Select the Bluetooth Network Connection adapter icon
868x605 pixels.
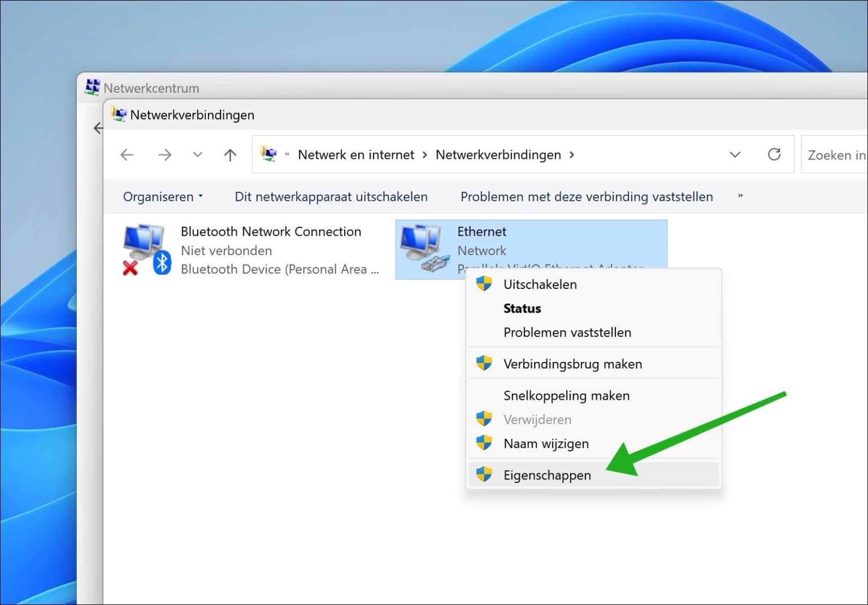(142, 246)
